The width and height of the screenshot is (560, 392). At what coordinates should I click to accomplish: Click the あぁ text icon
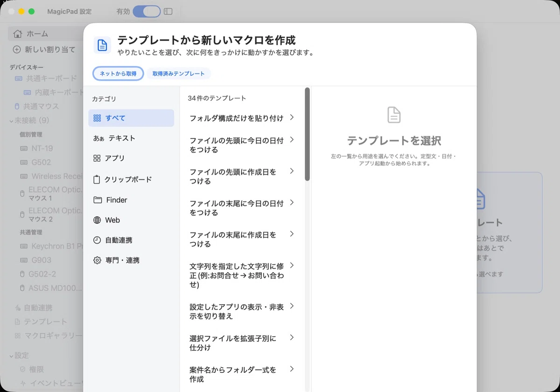(x=98, y=138)
